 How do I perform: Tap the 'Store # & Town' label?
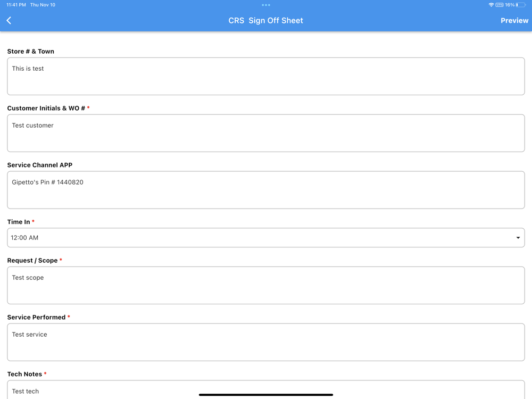(x=30, y=51)
